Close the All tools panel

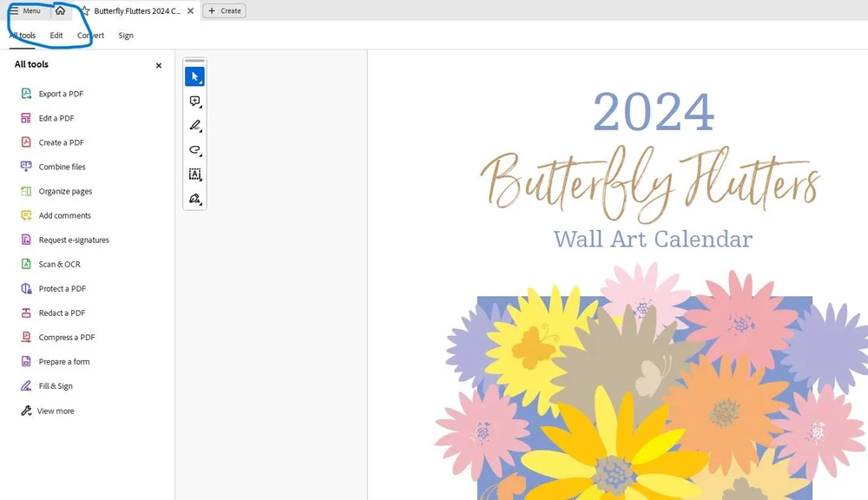159,65
